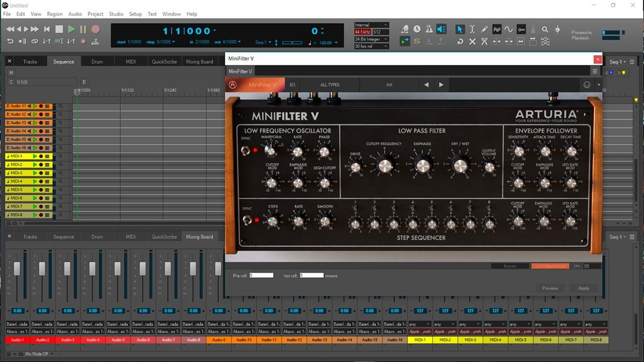The image size is (644, 362).
Task: Open the ALL TYPES preset filter dropdown
Action: (x=330, y=85)
